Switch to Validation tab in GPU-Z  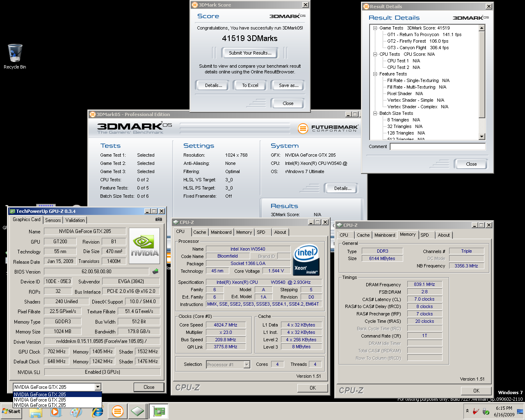75,220
